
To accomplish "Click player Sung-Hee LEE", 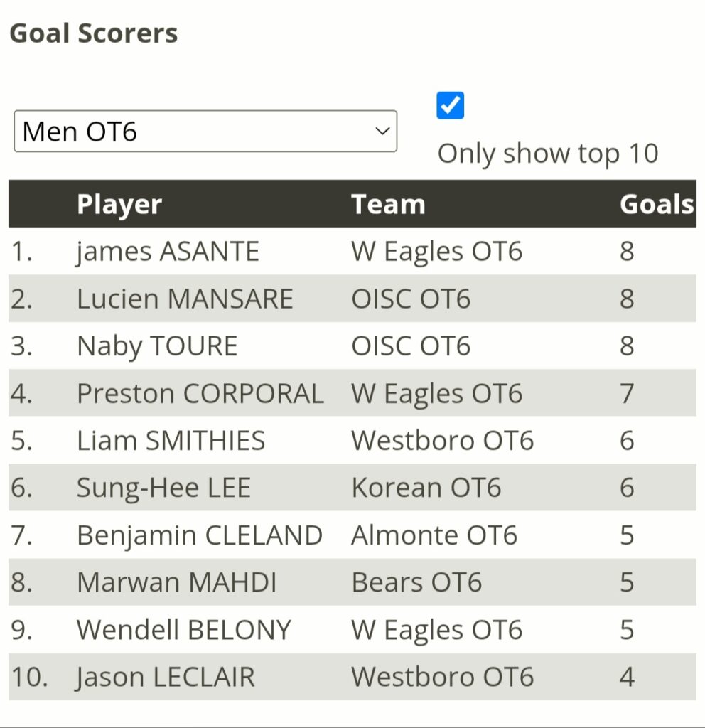I will pos(164,488).
